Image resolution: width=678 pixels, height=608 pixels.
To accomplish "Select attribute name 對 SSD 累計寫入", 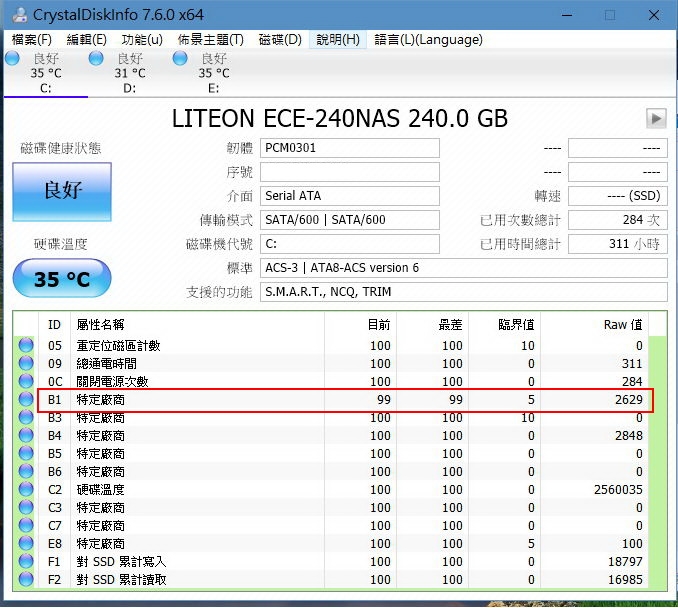I will coord(121,562).
